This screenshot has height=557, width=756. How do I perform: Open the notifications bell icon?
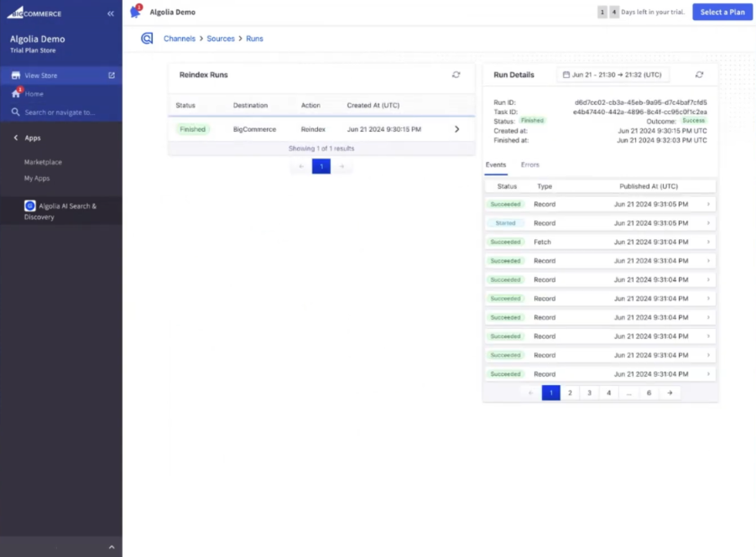point(136,12)
